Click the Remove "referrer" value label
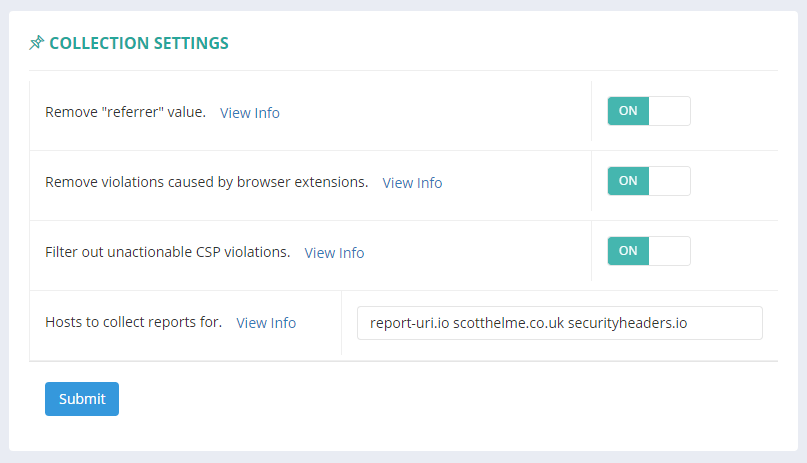This screenshot has height=463, width=807. click(x=125, y=112)
